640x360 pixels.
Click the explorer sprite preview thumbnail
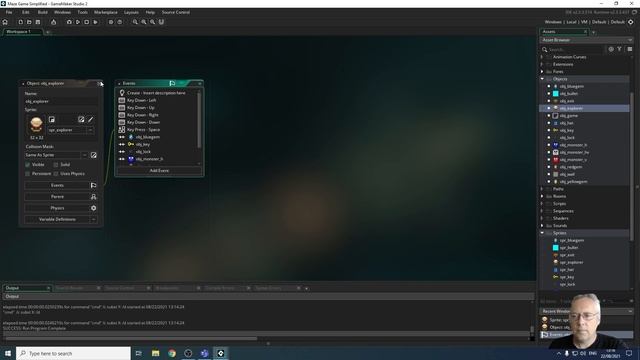coord(36,124)
